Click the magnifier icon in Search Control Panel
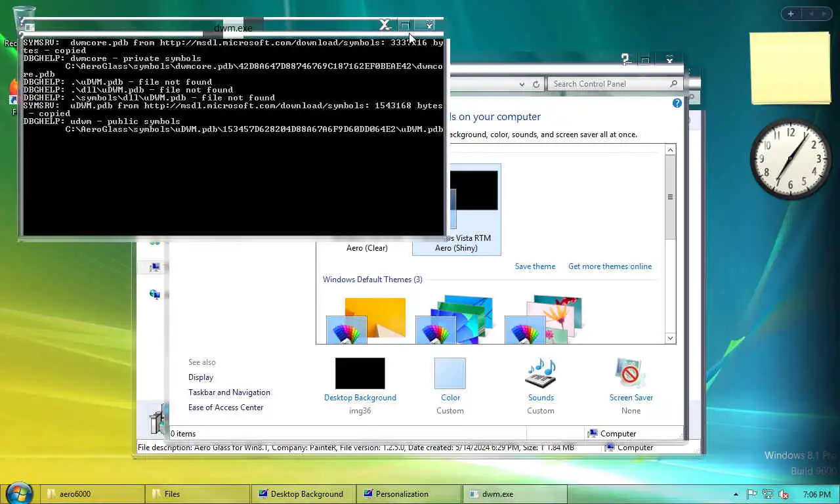Image resolution: width=840 pixels, height=504 pixels. pyautogui.click(x=673, y=84)
